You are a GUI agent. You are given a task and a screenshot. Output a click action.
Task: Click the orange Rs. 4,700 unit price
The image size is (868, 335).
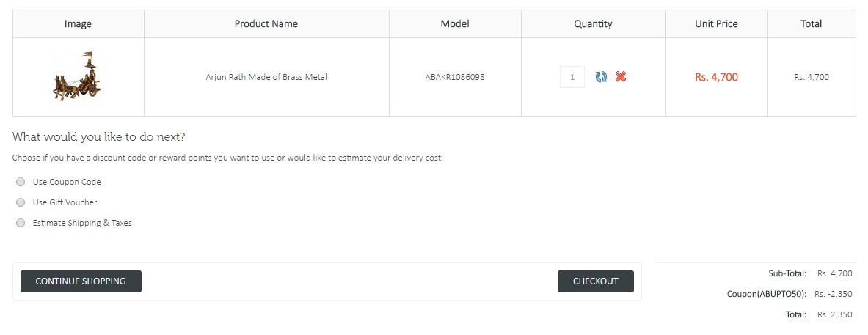tap(716, 77)
